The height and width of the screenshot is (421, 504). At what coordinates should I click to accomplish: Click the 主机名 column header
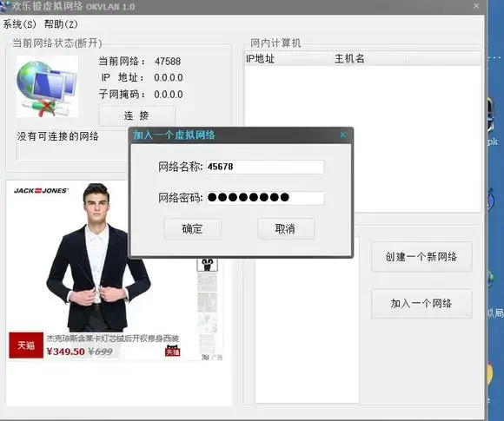point(369,59)
